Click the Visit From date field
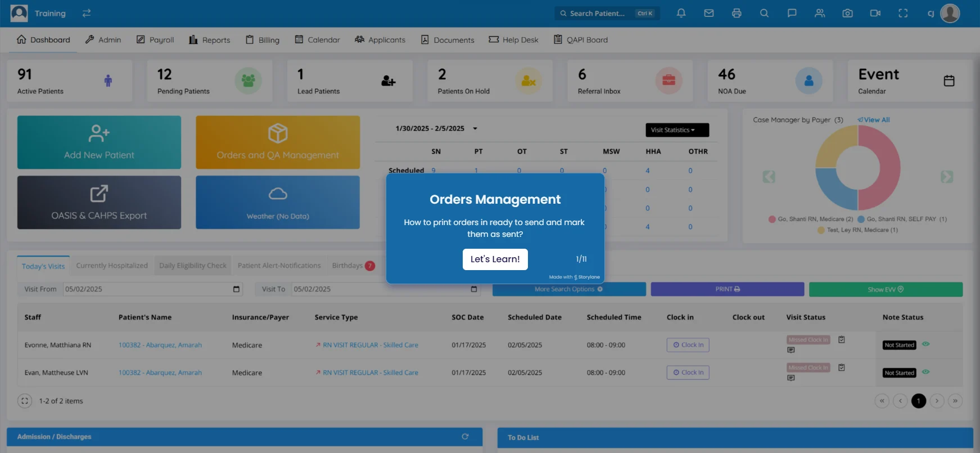This screenshot has height=453, width=980. (152, 289)
